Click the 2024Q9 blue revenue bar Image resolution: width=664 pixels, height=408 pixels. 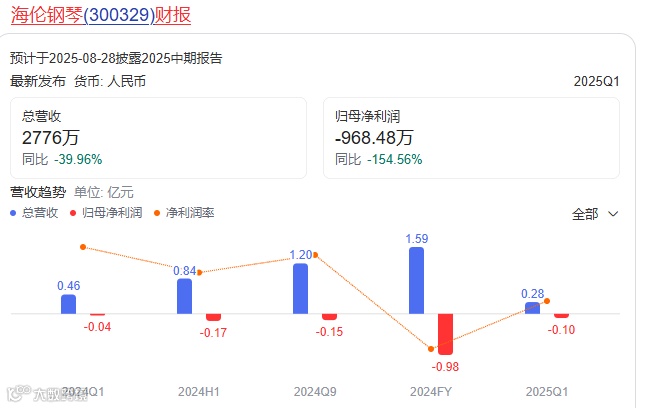pos(300,289)
